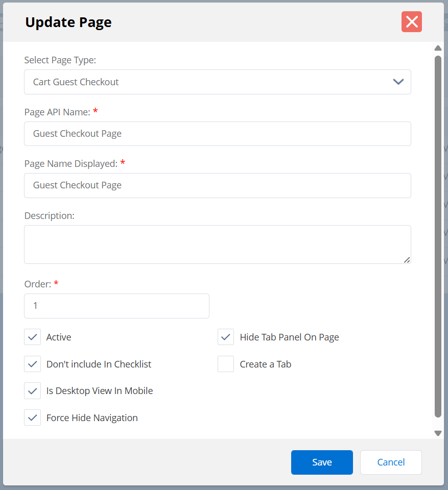Toggle Don't include In Checklist checkbox

click(33, 364)
